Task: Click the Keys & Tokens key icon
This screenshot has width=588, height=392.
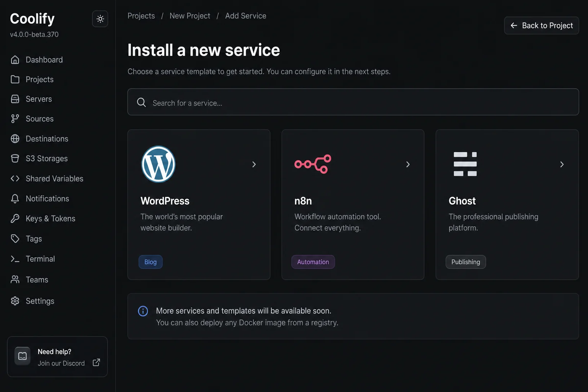Action: point(15,218)
